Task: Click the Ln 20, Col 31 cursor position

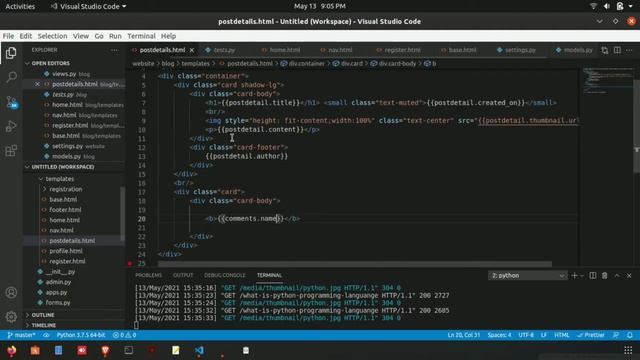Action: coord(464,335)
